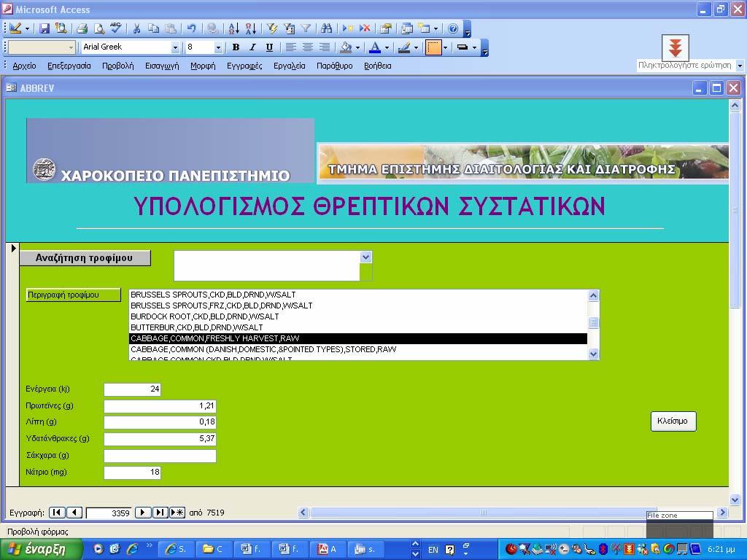
Task: Click the EN language indicator in taskbar
Action: click(433, 550)
